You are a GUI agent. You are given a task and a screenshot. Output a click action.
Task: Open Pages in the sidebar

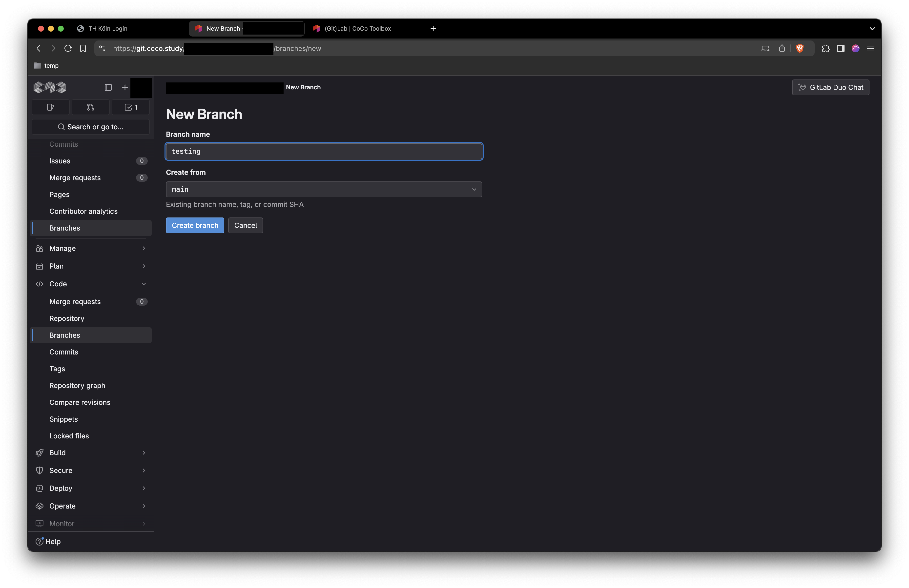(90, 195)
